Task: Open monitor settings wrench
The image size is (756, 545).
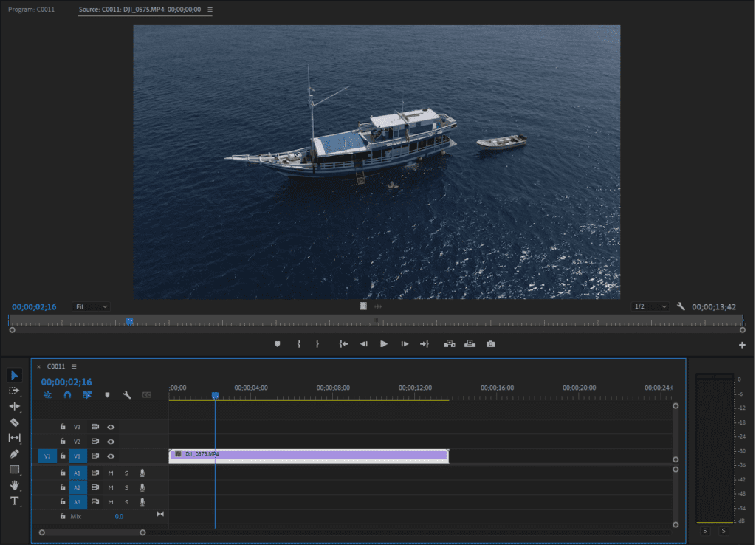Action: point(681,306)
